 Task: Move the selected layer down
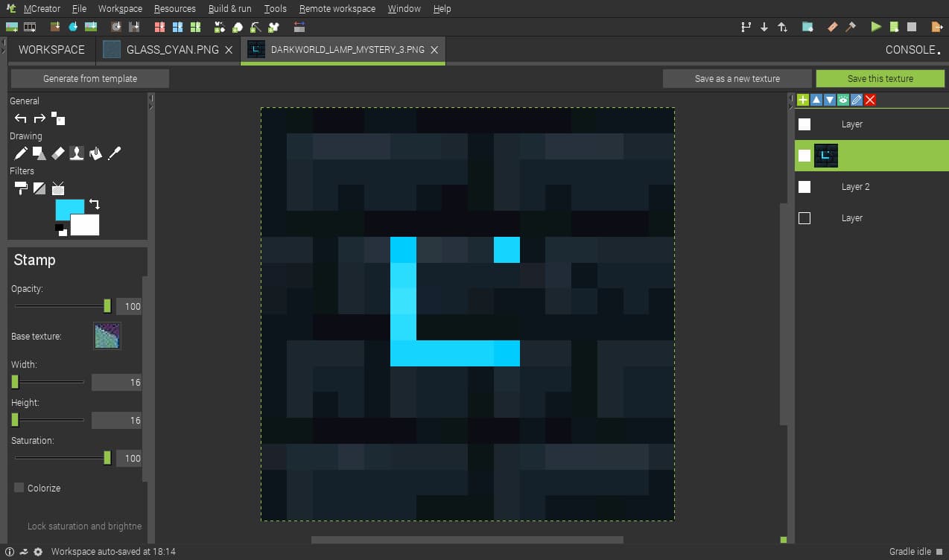pyautogui.click(x=829, y=99)
